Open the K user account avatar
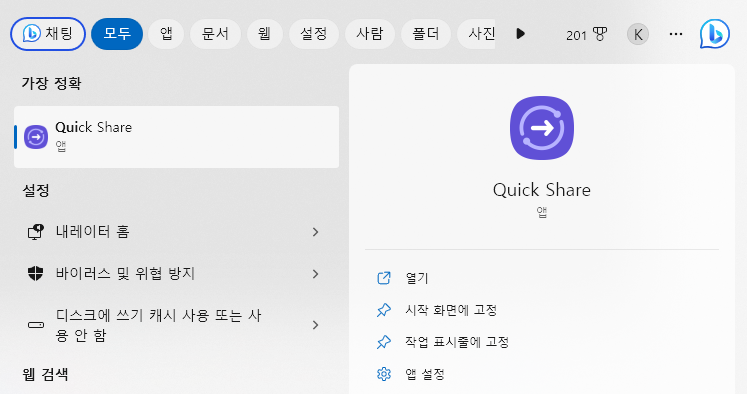 pos(637,34)
